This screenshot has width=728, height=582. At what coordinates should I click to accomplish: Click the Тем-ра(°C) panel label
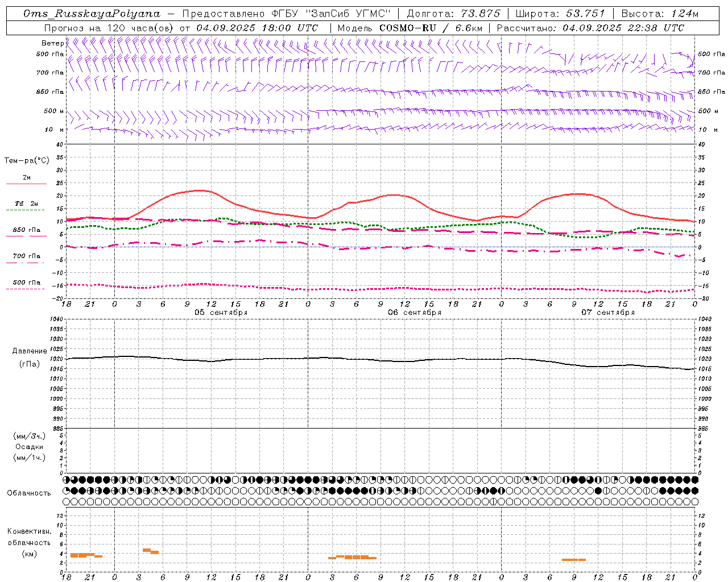pyautogui.click(x=27, y=161)
